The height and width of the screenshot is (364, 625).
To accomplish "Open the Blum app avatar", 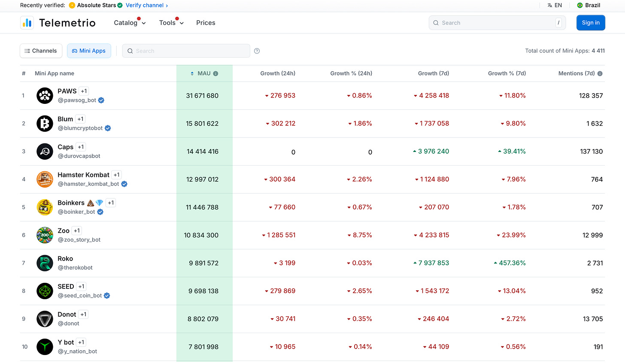I will pos(45,124).
